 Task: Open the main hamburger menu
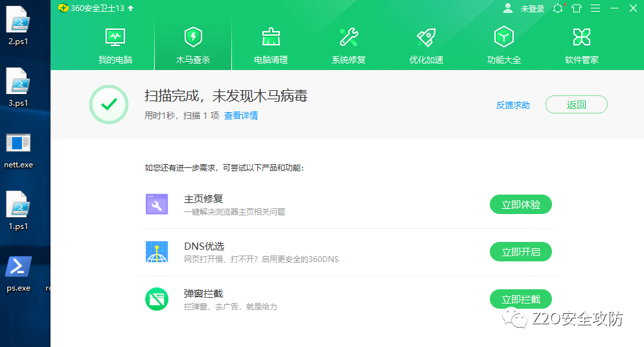click(595, 8)
